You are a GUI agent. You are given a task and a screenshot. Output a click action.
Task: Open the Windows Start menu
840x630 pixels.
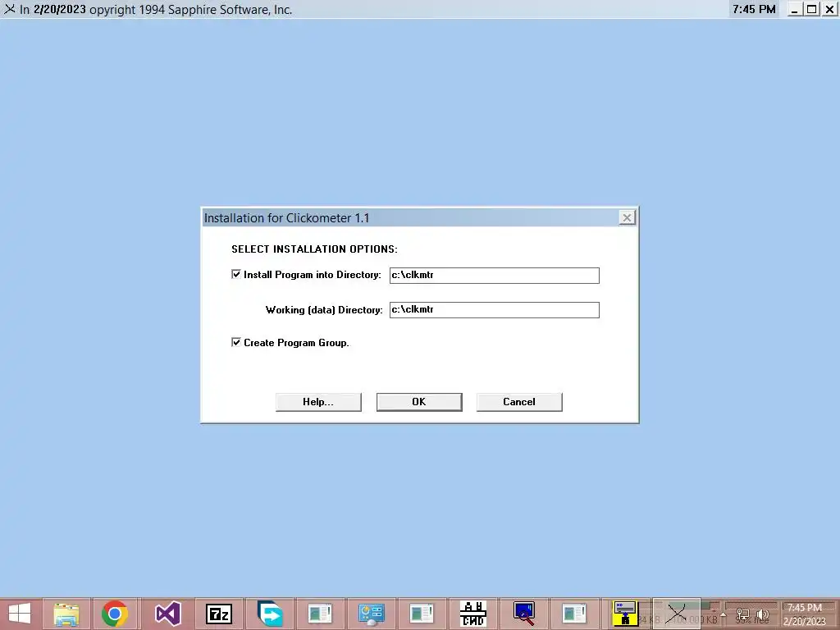(20, 614)
